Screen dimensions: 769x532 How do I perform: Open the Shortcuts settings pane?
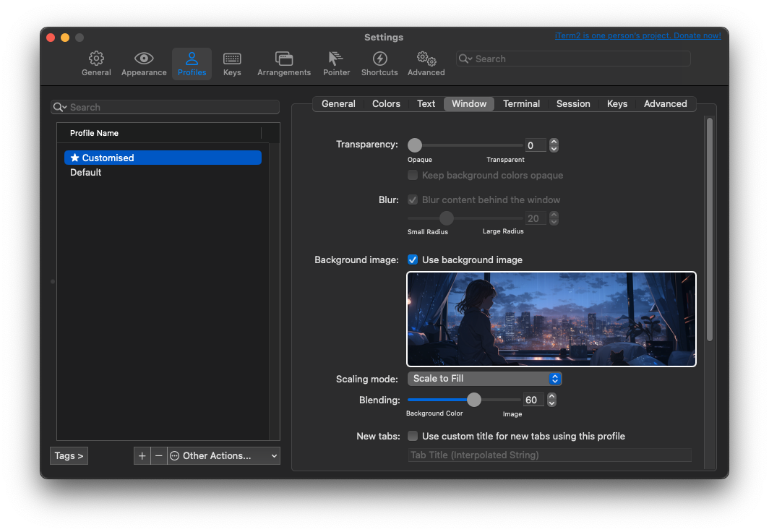pos(379,64)
